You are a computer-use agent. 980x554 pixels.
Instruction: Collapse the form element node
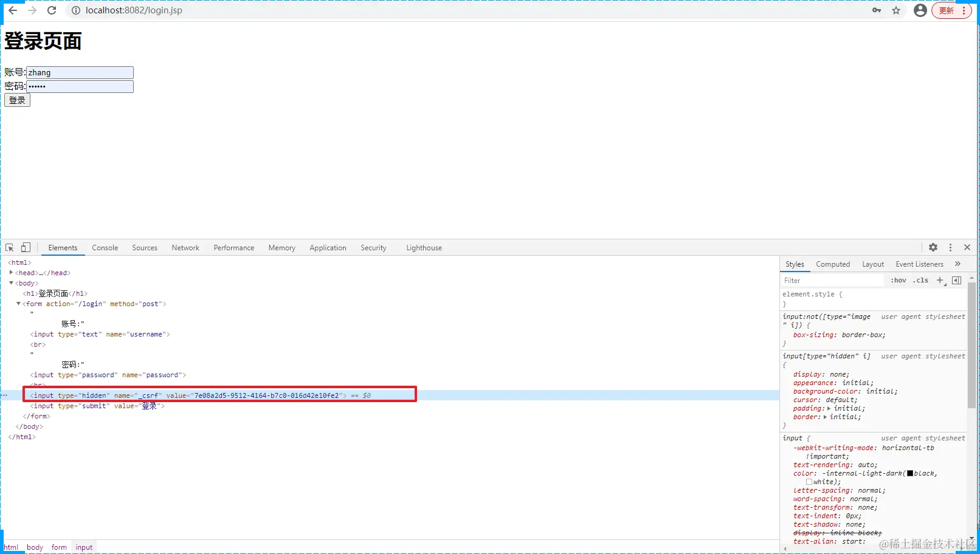coord(19,304)
